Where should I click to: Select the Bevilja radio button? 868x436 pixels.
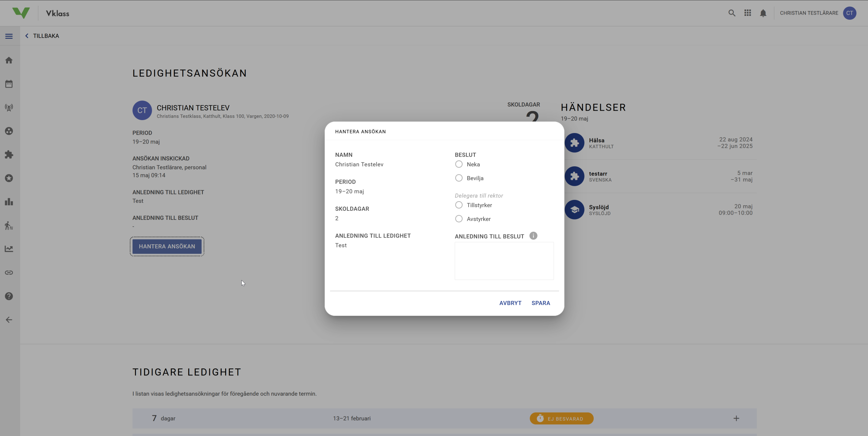[x=459, y=178]
